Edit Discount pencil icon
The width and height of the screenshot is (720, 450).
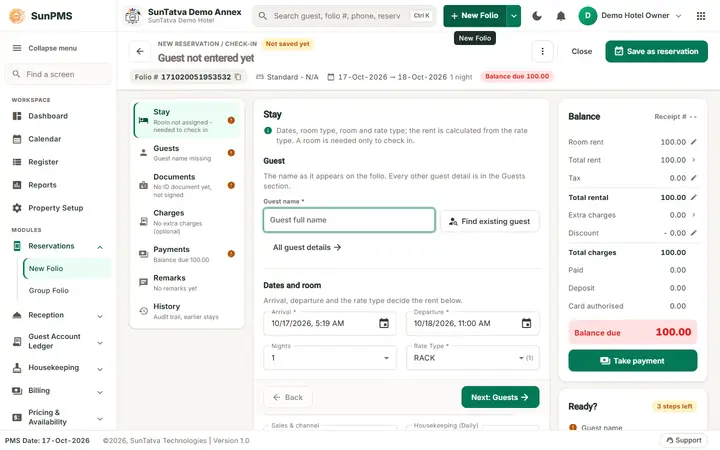[693, 233]
